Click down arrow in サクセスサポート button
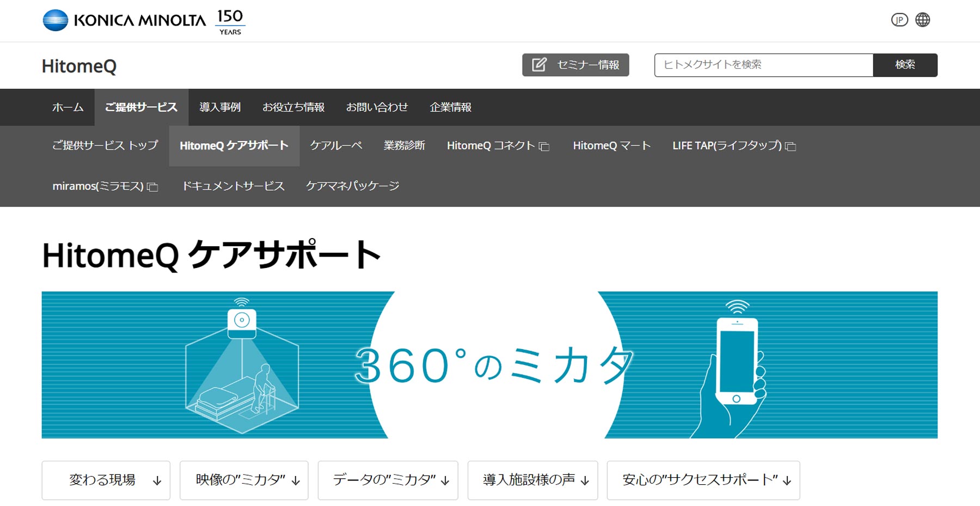This screenshot has width=980, height=506. [x=787, y=481]
